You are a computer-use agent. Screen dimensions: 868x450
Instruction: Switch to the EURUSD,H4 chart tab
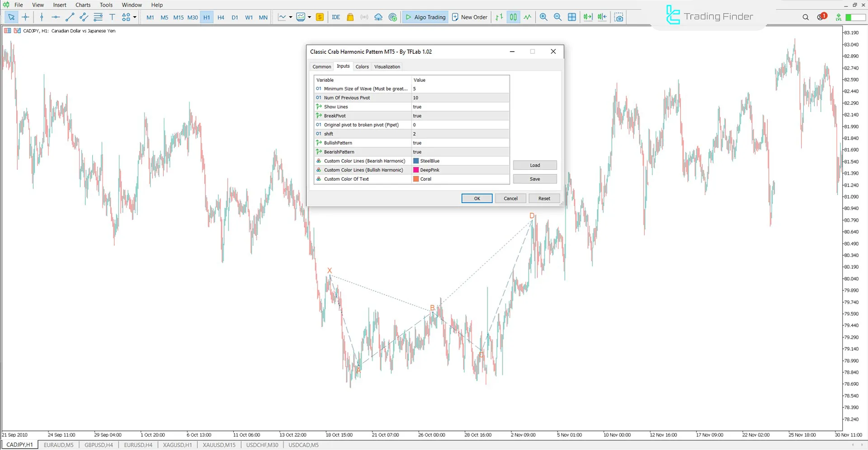pos(138,445)
